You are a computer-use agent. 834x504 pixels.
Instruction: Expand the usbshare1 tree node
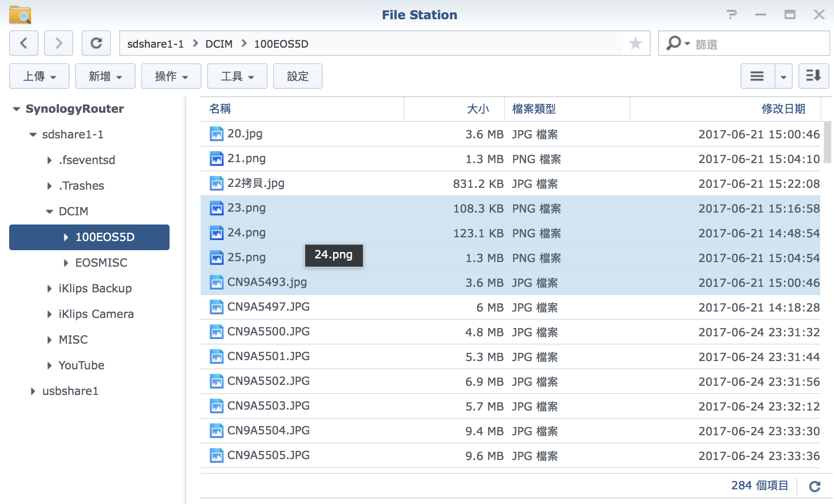click(x=33, y=391)
